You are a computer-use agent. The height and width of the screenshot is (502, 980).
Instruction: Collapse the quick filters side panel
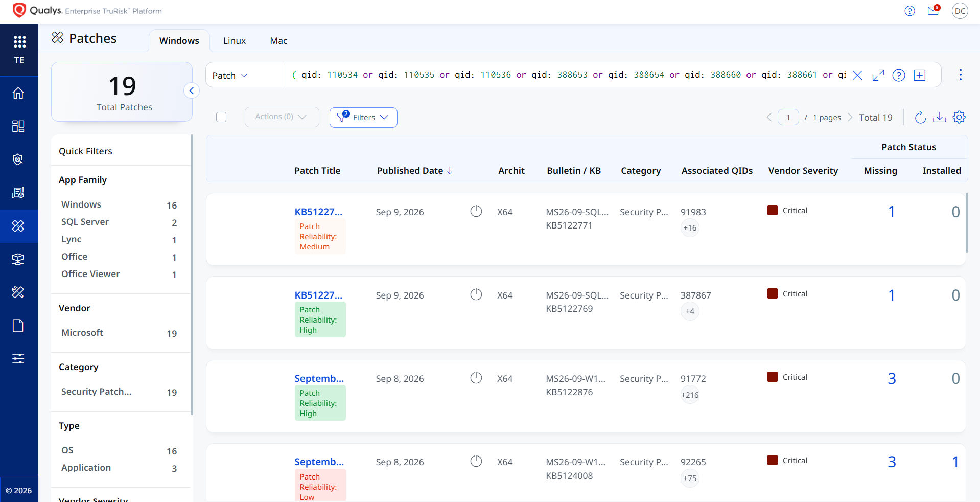point(192,90)
